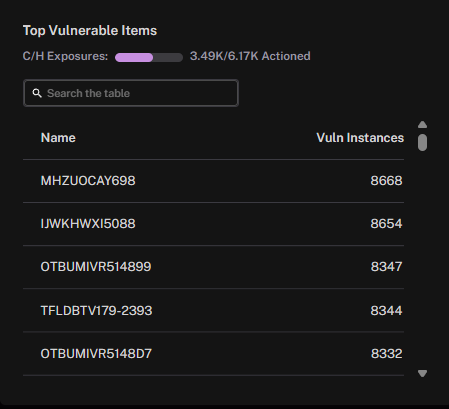The height and width of the screenshot is (409, 449).
Task: Click the 8654 vuln instances value
Action: [x=386, y=224]
